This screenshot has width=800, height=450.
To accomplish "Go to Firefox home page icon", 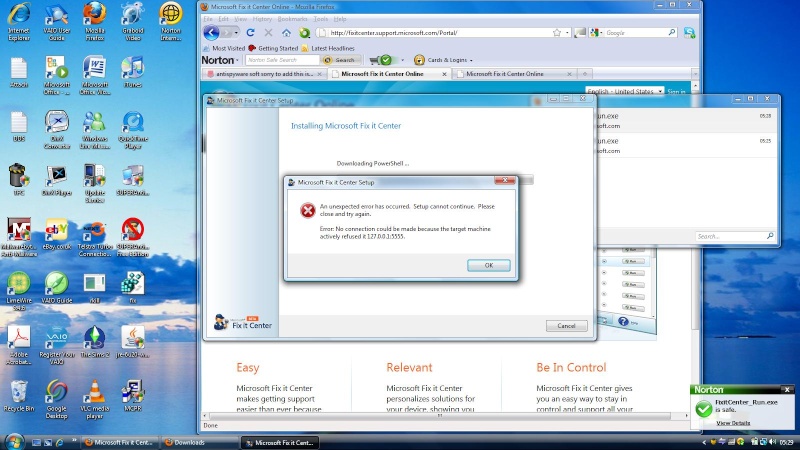I will (x=286, y=33).
